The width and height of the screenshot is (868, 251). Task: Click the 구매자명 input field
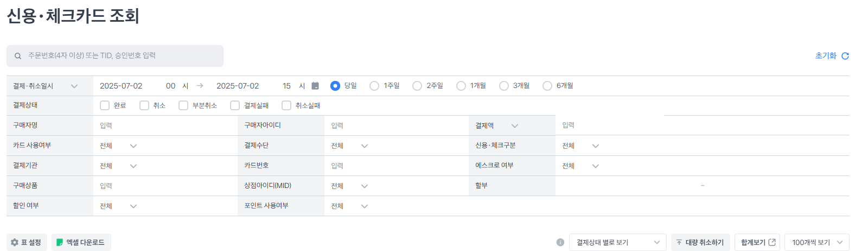click(165, 125)
